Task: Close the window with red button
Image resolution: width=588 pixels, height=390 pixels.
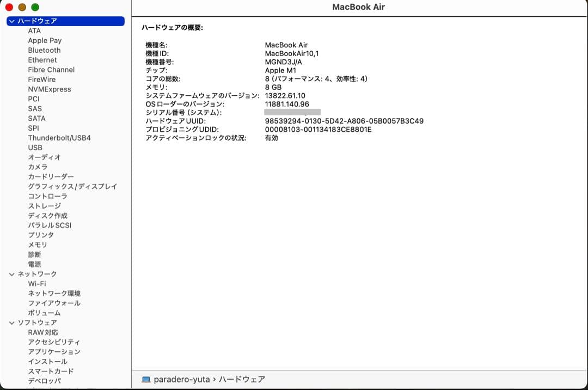Action: tap(9, 7)
